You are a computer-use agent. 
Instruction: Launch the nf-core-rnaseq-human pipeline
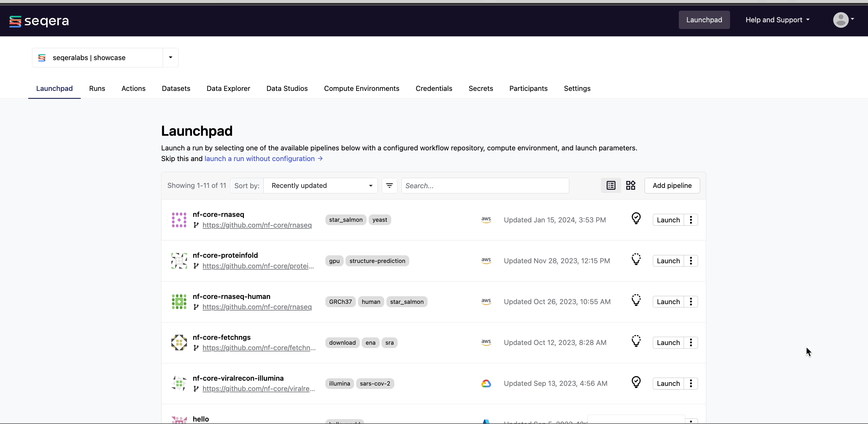(668, 302)
